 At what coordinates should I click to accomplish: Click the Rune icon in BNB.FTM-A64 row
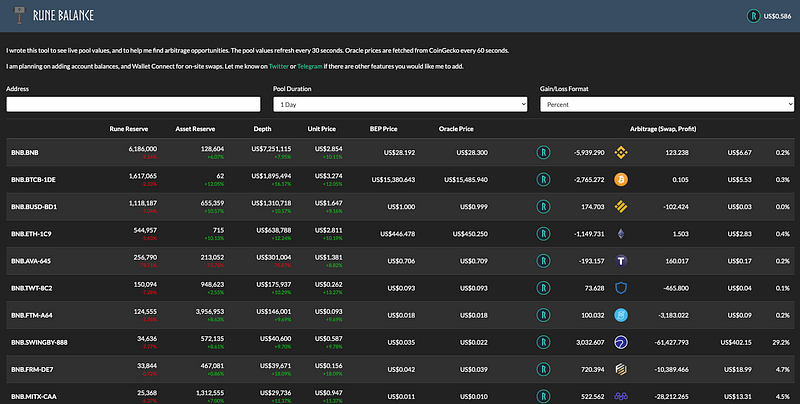click(543, 315)
